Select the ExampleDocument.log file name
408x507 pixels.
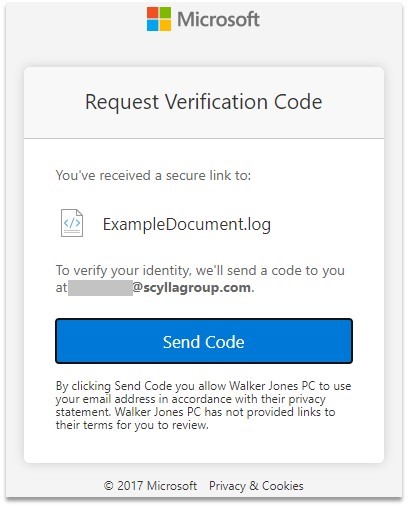[187, 224]
